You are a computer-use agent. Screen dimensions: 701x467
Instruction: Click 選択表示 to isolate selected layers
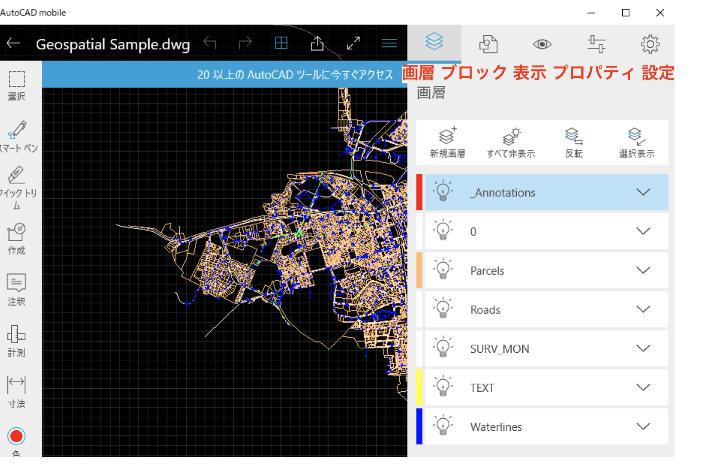(x=637, y=142)
